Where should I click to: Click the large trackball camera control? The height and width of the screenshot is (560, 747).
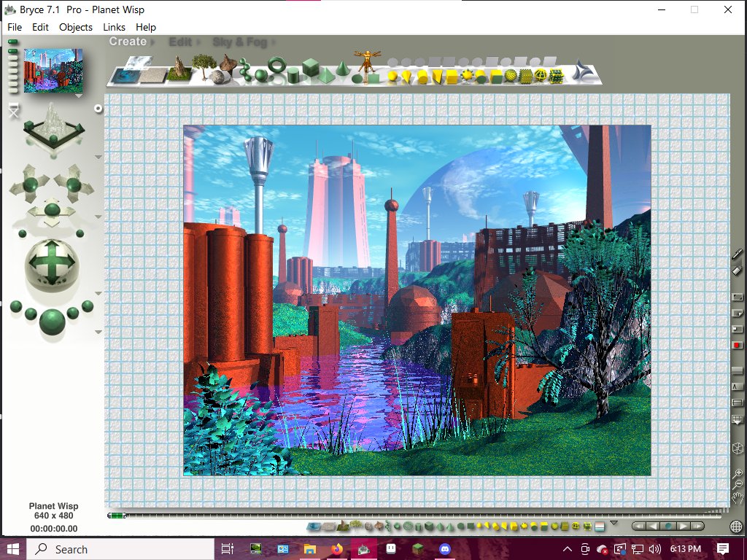pyautogui.click(x=52, y=264)
